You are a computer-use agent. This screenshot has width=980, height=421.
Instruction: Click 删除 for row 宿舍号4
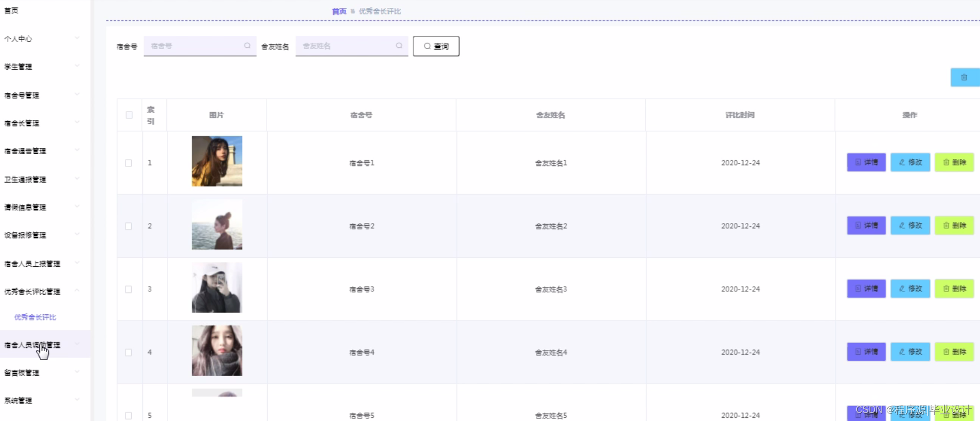click(954, 352)
